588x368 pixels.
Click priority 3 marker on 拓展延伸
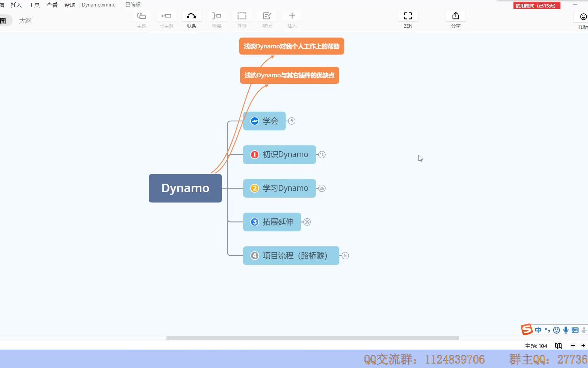255,222
